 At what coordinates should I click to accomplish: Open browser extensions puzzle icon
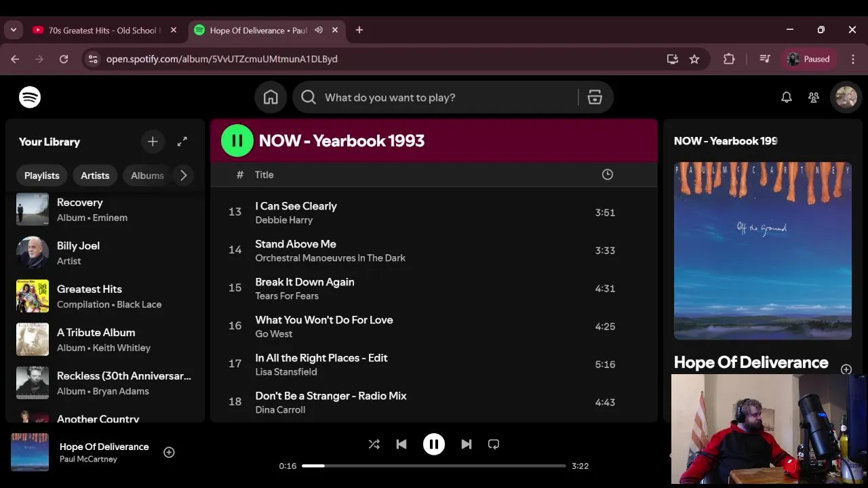point(729,59)
